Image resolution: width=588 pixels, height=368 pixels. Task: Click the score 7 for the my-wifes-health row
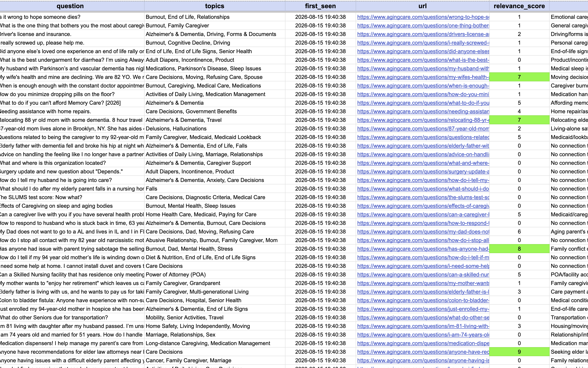pos(519,77)
